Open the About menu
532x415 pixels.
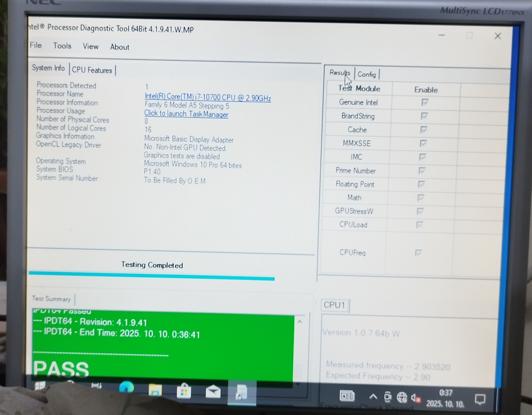(x=119, y=47)
